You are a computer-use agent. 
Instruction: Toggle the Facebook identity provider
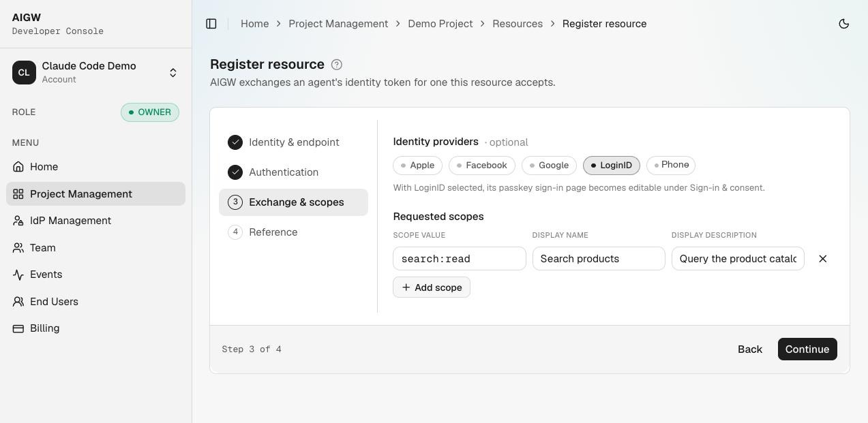[482, 166]
